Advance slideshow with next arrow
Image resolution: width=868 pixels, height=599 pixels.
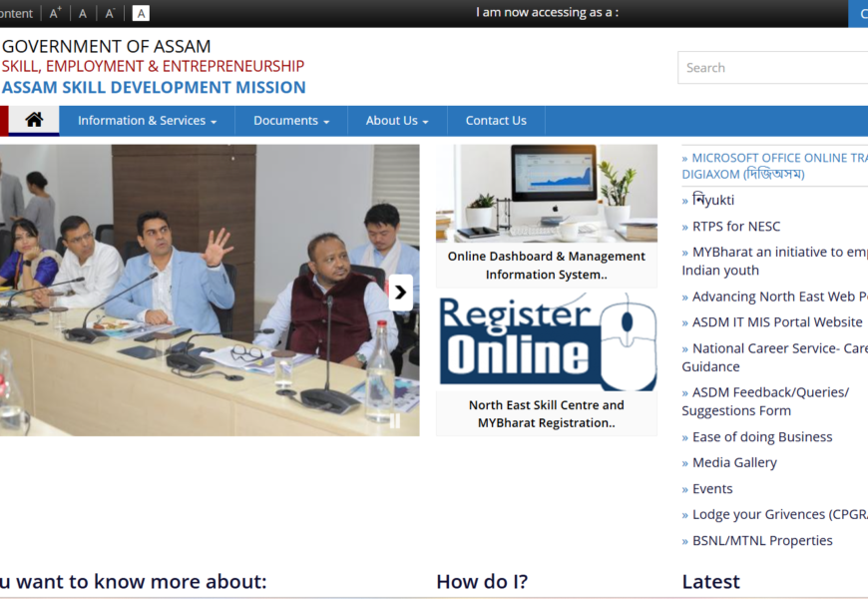[400, 292]
